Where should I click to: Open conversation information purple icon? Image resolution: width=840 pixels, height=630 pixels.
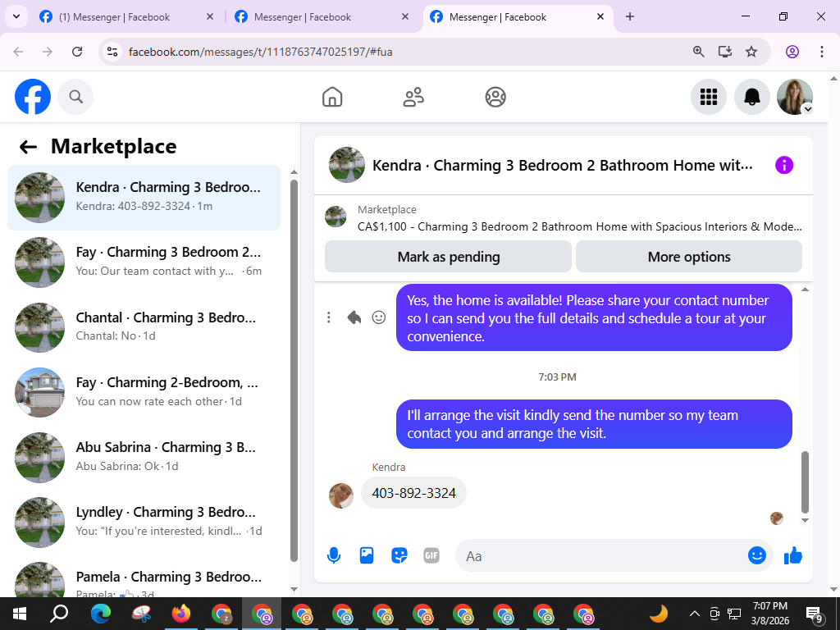point(783,165)
